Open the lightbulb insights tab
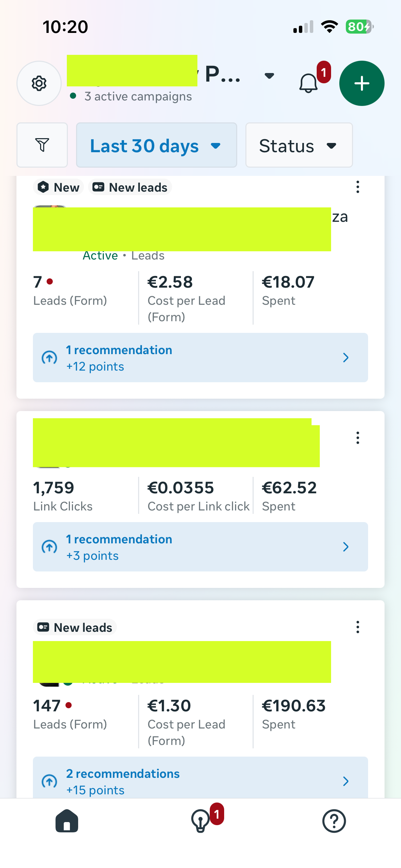 201,821
